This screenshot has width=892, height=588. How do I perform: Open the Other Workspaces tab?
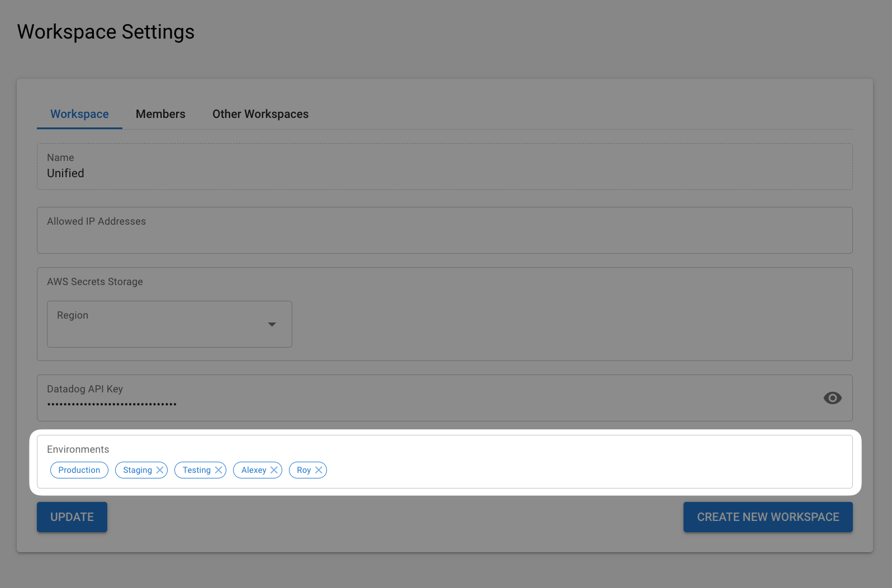pos(260,114)
